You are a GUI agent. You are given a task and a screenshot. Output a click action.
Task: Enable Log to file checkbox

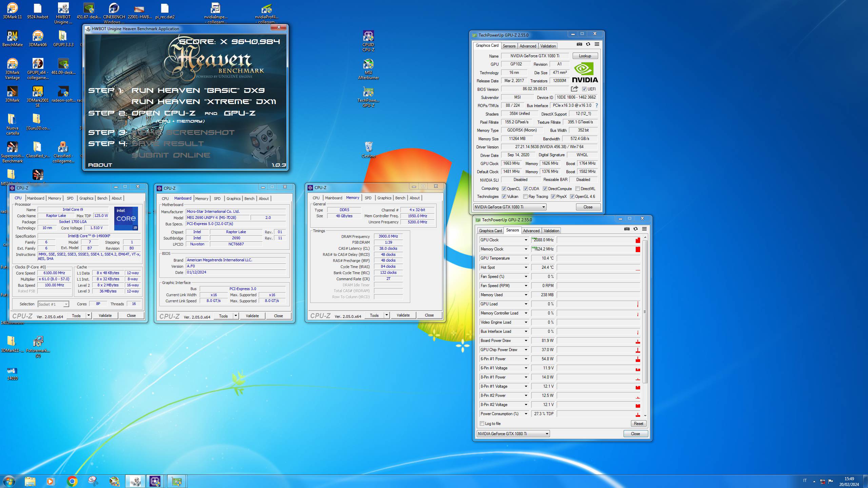tap(482, 424)
